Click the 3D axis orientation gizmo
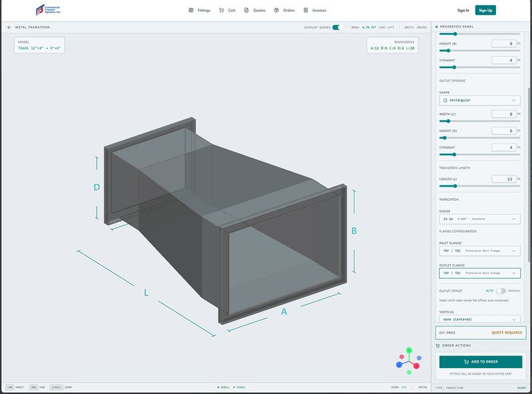This screenshot has height=394, width=532. point(409,361)
